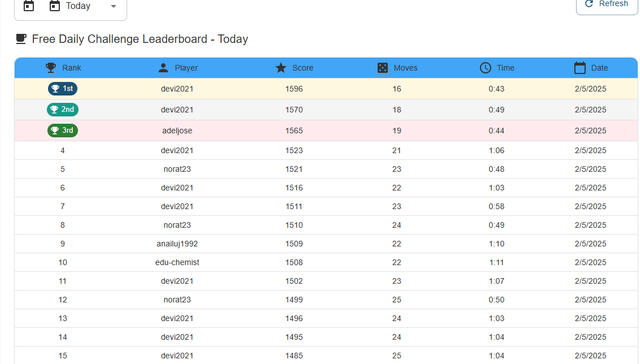
Task: Click date 2/5/2025 in first row
Action: (590, 89)
